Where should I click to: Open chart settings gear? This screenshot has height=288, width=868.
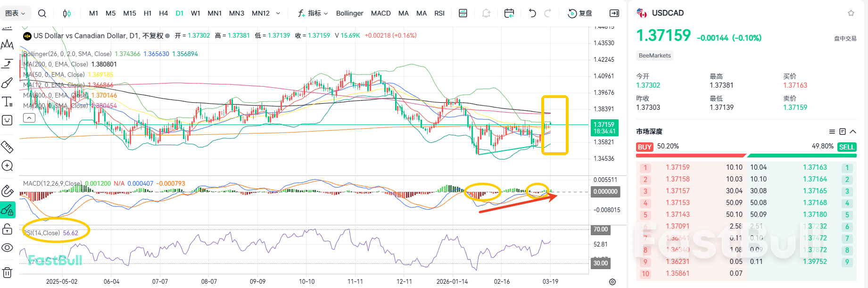(612, 281)
